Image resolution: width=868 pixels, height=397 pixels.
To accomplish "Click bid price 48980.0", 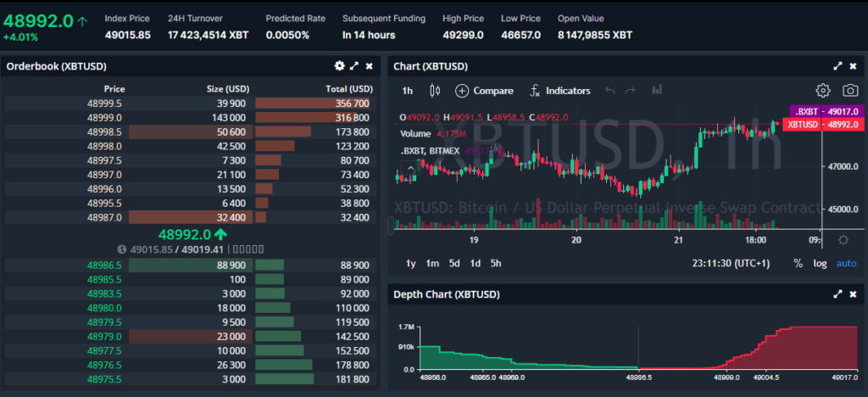I will [104, 308].
